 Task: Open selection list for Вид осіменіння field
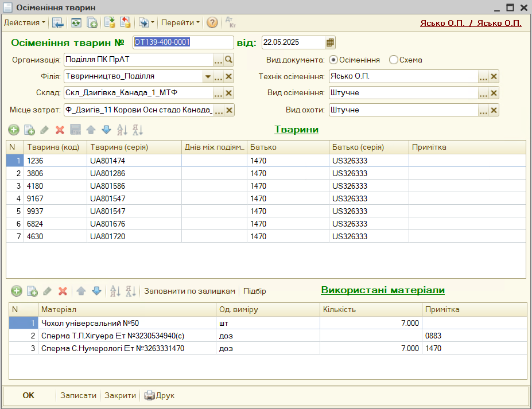(483, 94)
